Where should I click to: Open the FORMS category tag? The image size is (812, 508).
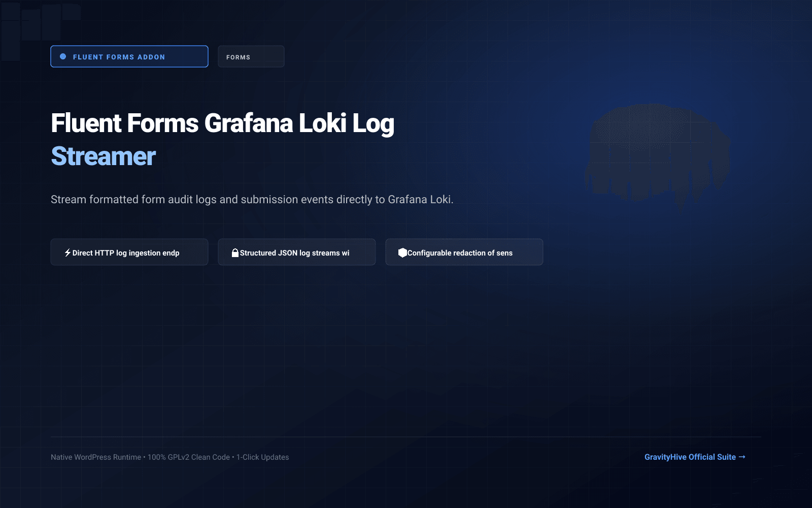tap(251, 56)
